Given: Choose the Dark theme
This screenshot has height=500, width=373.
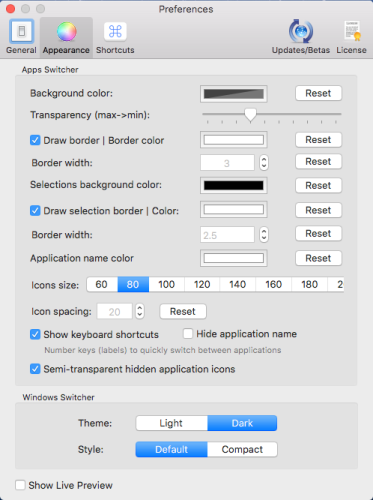Looking at the screenshot, I should click(x=242, y=423).
